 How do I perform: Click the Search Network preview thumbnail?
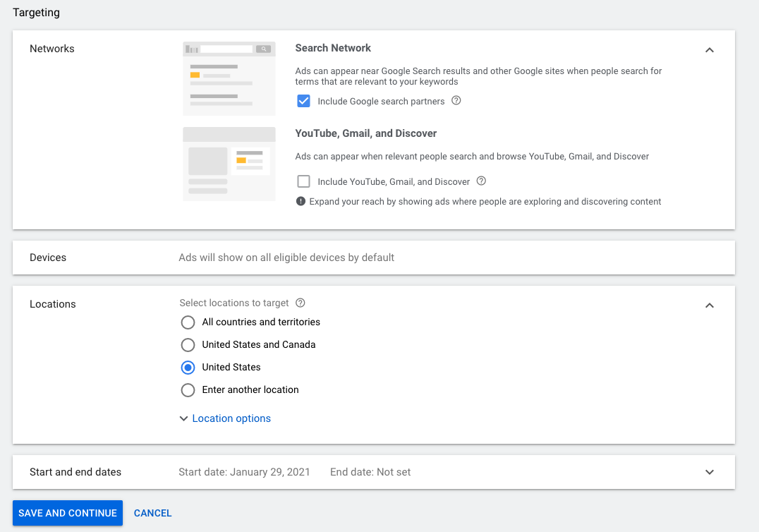coord(229,77)
